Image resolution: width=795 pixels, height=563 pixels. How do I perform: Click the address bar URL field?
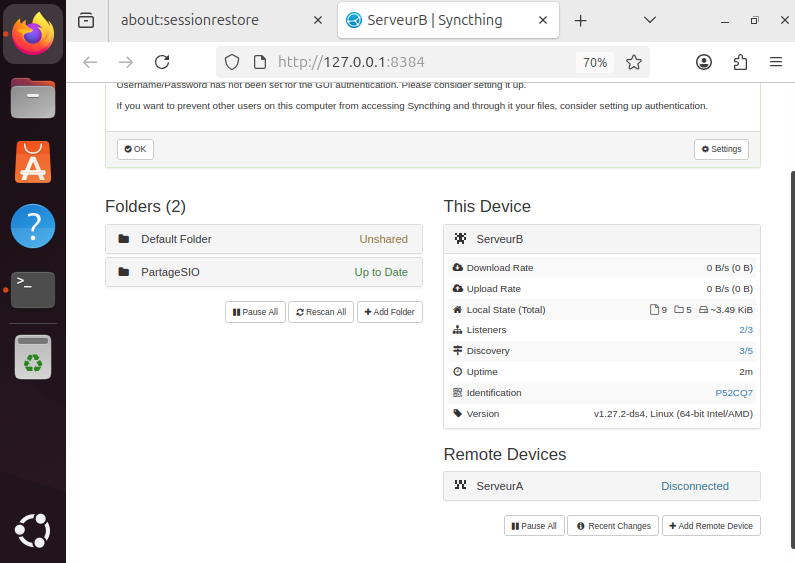tap(420, 62)
